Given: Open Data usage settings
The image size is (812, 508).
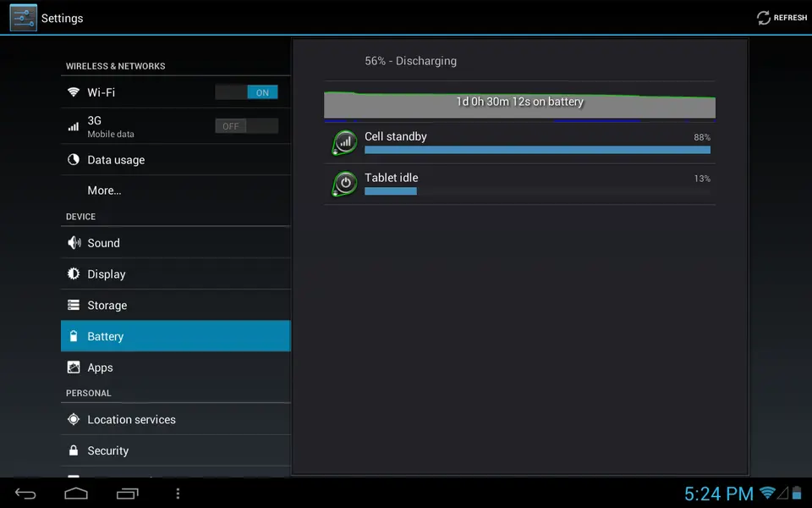Looking at the screenshot, I should click(x=116, y=160).
